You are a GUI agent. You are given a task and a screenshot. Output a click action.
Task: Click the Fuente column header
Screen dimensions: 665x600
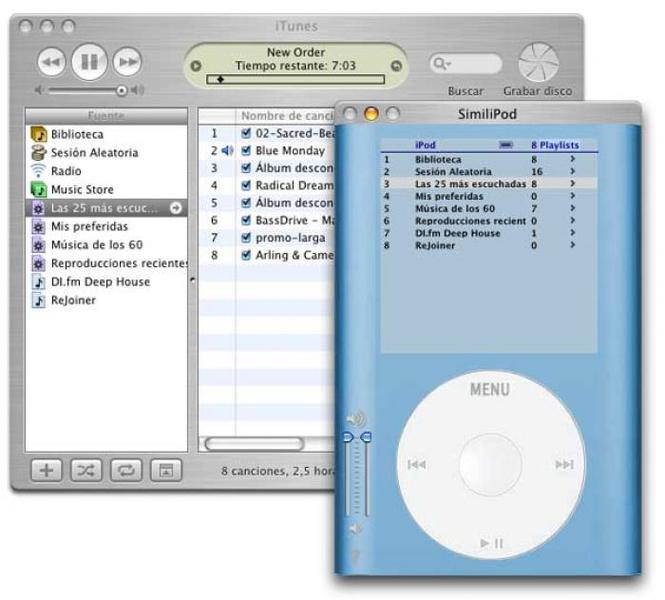point(106,115)
